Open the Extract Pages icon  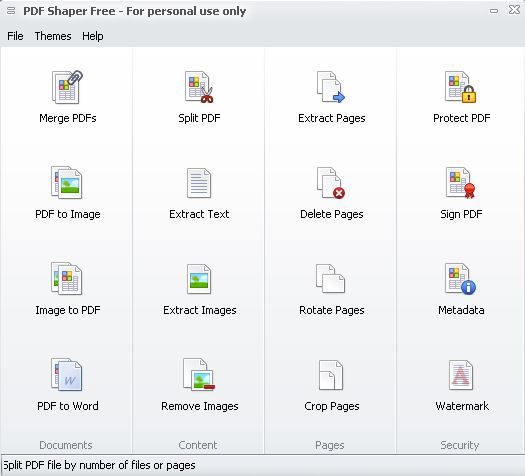pos(331,87)
